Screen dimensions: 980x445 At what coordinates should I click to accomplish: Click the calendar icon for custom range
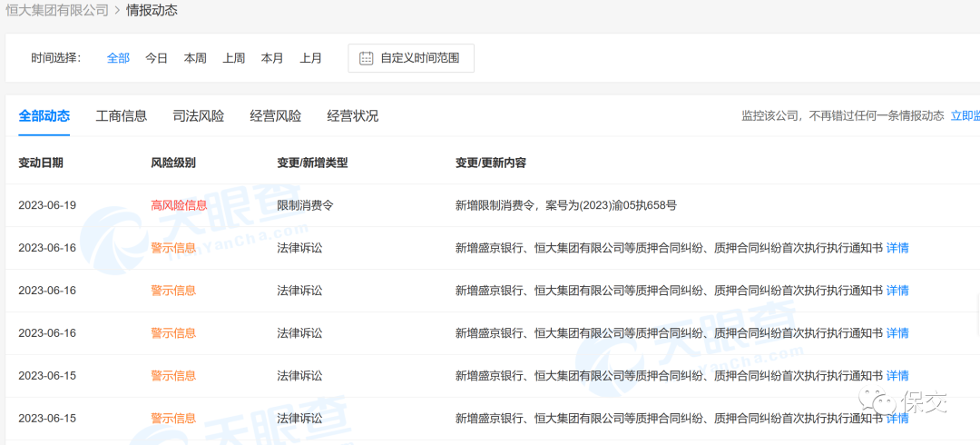point(367,58)
